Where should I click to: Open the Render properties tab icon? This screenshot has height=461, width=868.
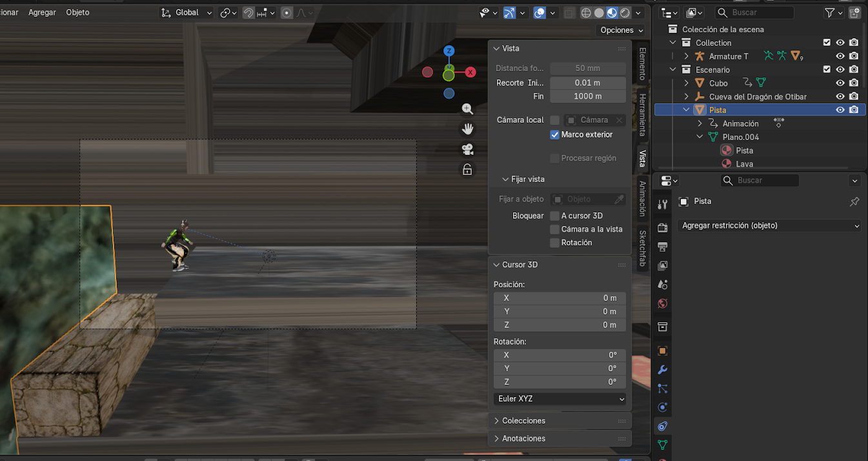pyautogui.click(x=662, y=228)
